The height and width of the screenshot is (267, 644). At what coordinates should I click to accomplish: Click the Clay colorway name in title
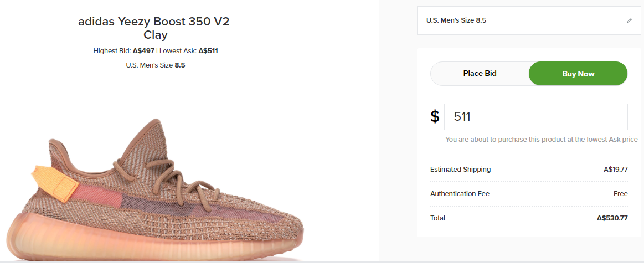[x=156, y=35]
